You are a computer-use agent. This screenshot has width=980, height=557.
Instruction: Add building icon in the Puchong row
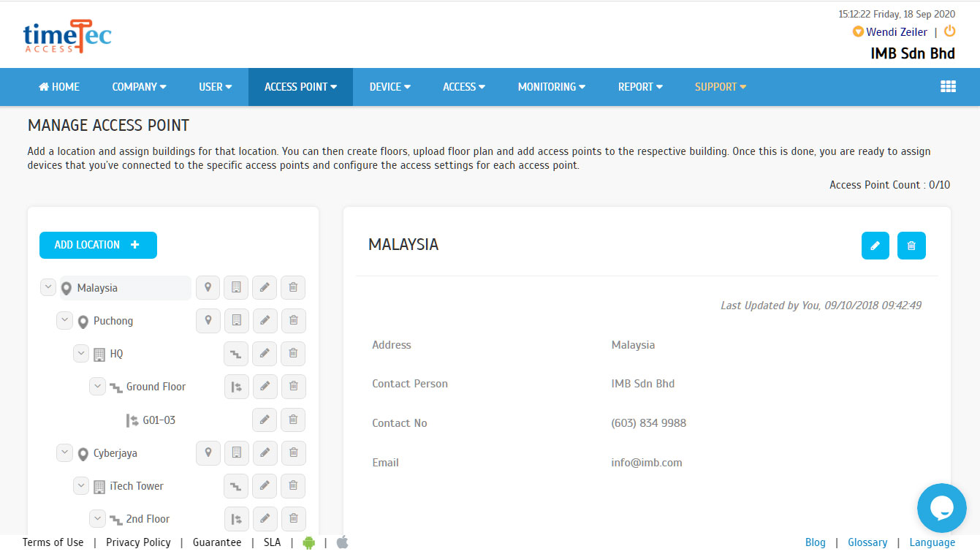[x=236, y=321]
